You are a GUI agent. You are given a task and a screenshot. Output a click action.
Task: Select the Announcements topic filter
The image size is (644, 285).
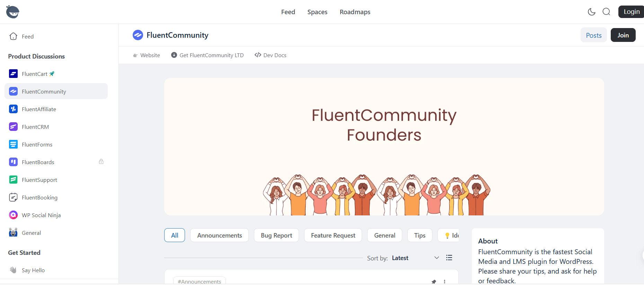pyautogui.click(x=219, y=235)
